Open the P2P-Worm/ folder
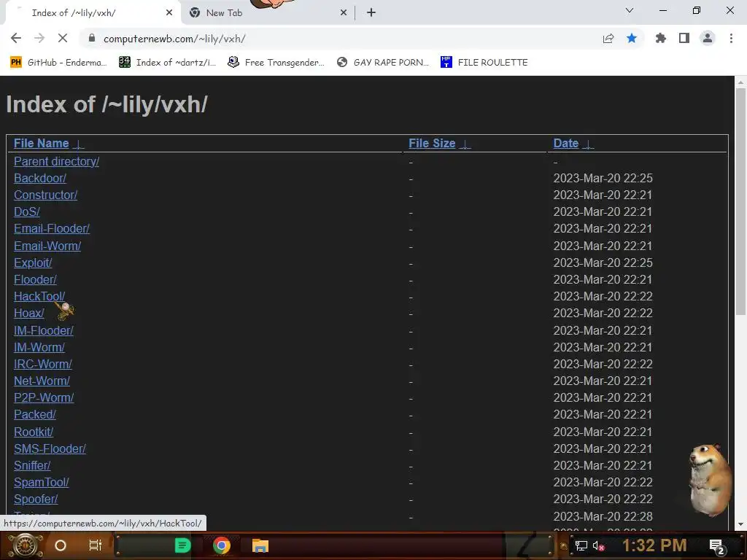The width and height of the screenshot is (747, 560). [44, 397]
